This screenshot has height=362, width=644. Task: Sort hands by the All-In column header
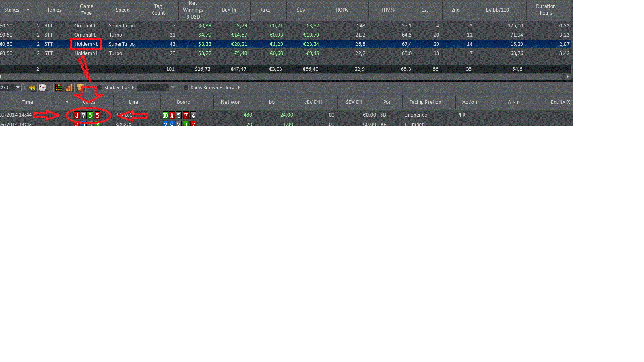click(x=514, y=102)
